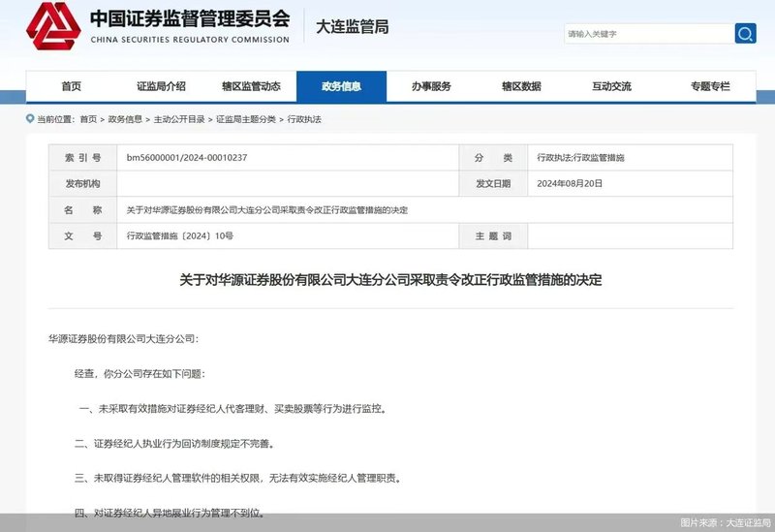Click the 政务信息 breadcrumb link

tap(125, 119)
